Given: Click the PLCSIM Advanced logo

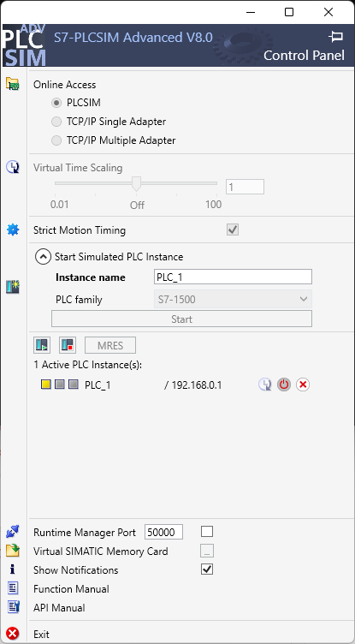Looking at the screenshot, I should click(x=24, y=45).
